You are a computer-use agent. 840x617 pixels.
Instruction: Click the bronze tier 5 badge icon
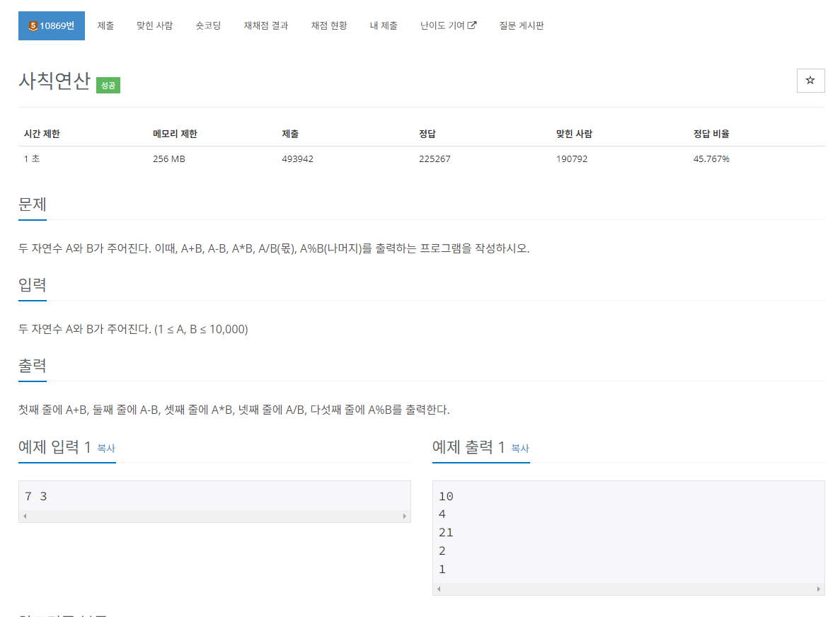tap(33, 25)
